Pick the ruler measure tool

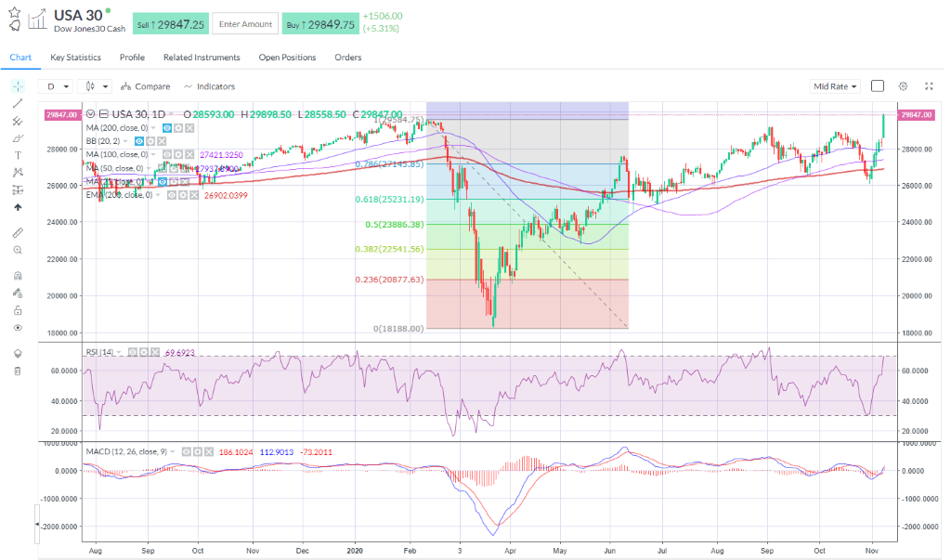click(18, 232)
